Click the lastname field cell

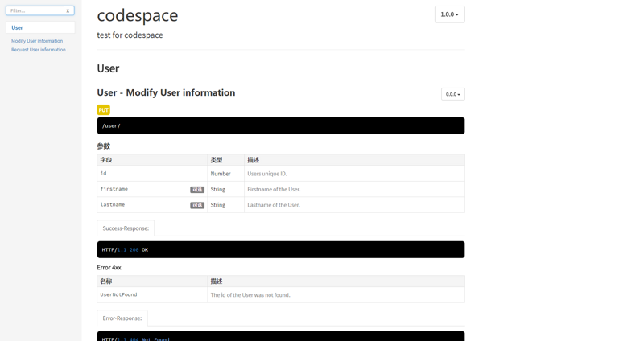point(152,205)
